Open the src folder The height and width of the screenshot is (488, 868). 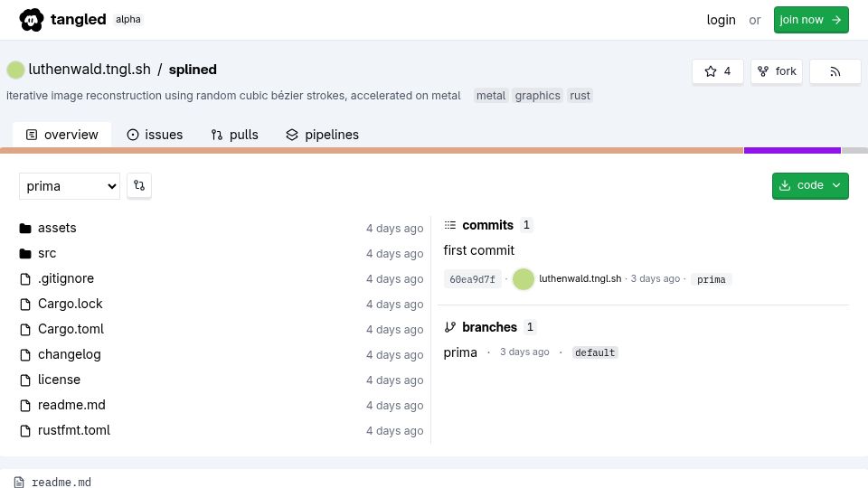coord(47,253)
